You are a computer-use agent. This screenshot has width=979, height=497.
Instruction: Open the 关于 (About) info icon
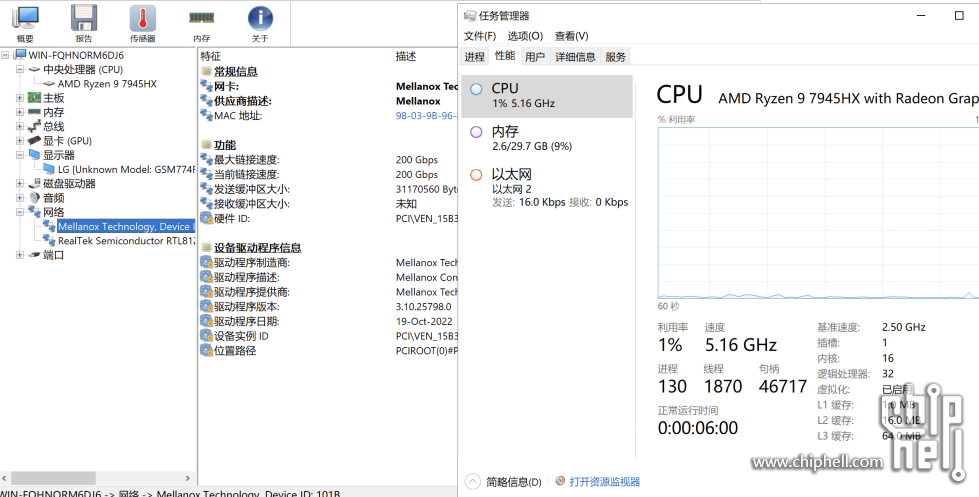pyautogui.click(x=260, y=22)
